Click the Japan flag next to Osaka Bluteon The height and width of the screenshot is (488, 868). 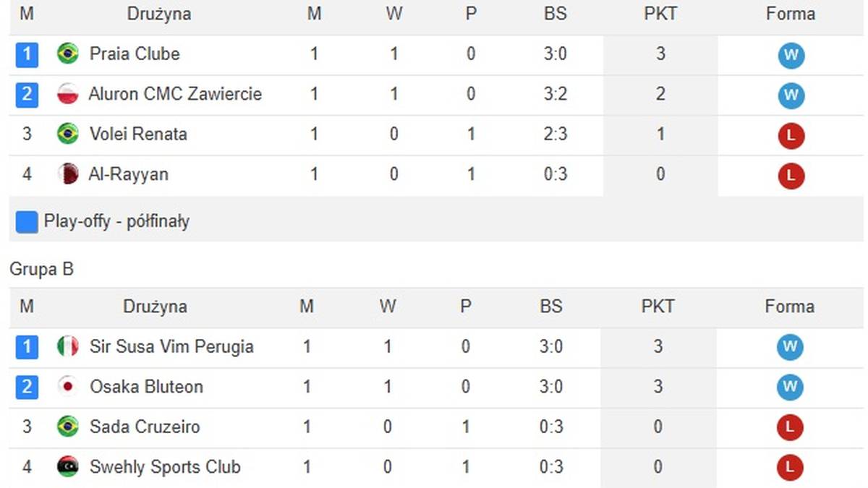[x=68, y=387]
